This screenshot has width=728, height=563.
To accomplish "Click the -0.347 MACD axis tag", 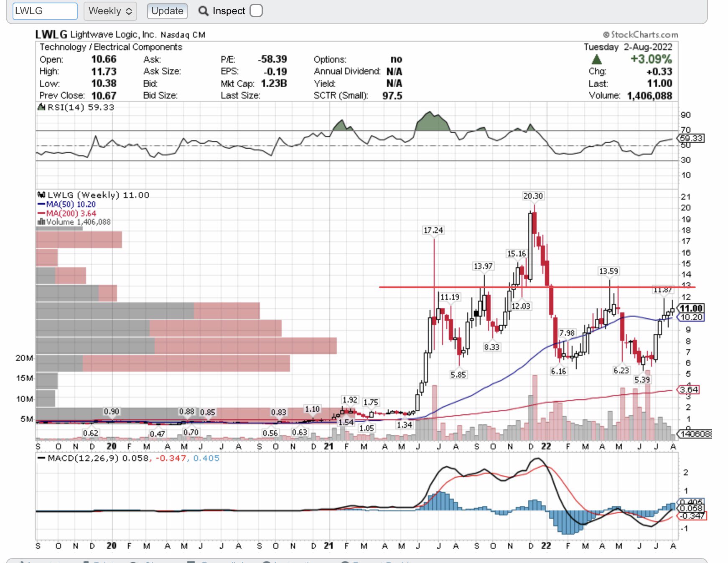I will (x=692, y=516).
